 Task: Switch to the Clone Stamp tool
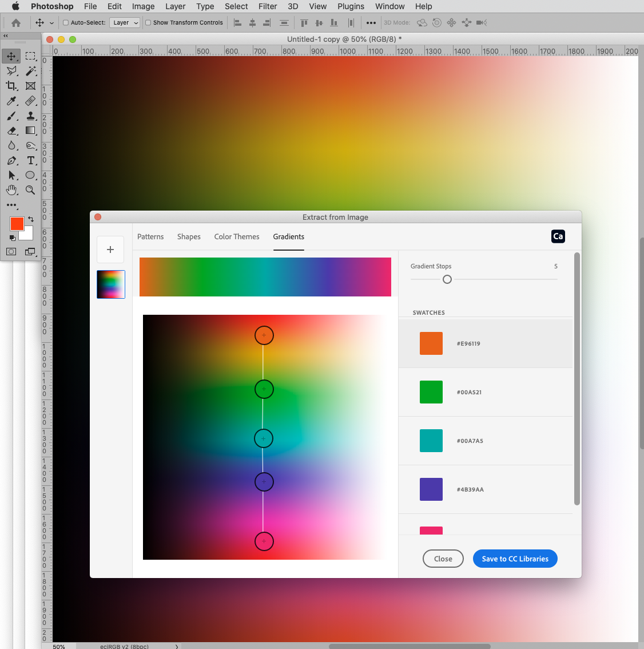pos(30,116)
